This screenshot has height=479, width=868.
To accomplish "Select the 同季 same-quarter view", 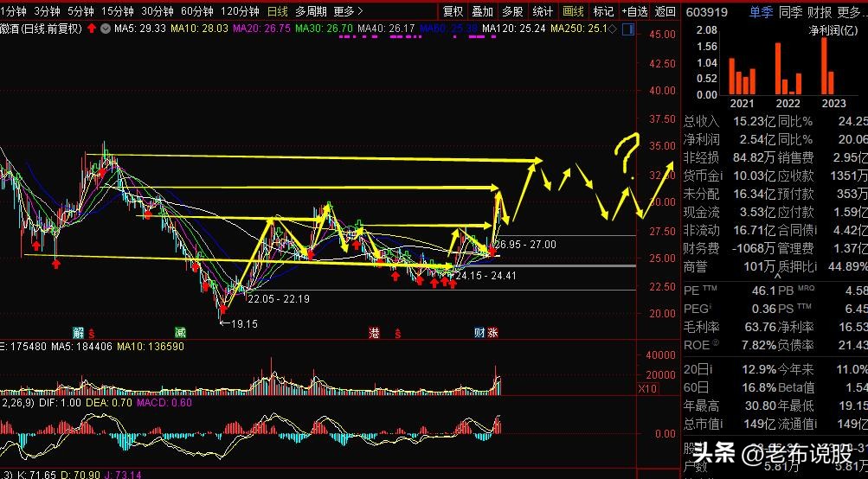I will click(790, 11).
